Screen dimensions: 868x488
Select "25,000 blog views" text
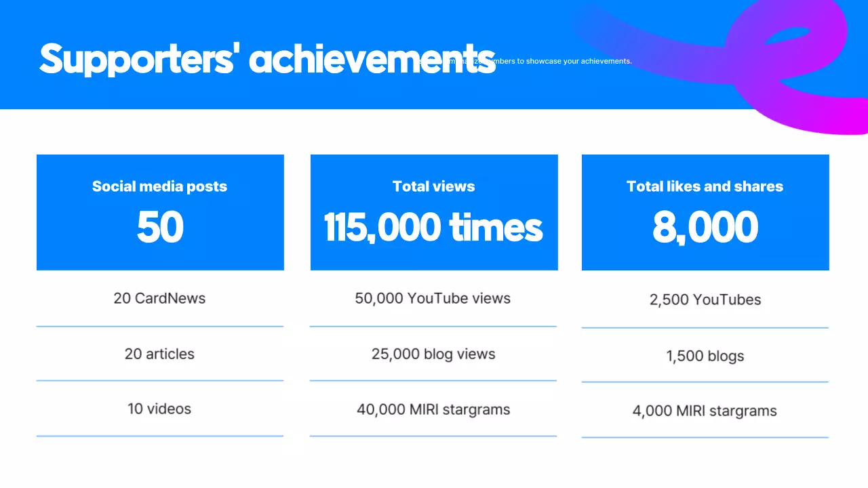pos(433,354)
